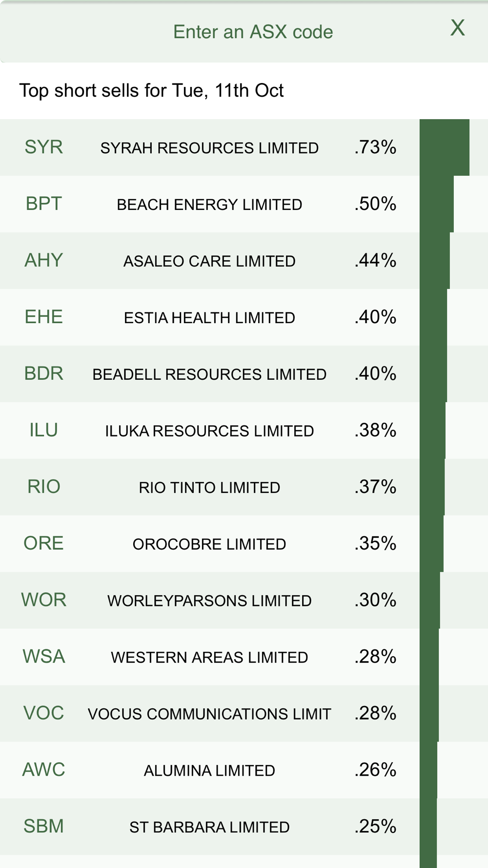
Task: Open the AWC ticker code
Action: point(43,770)
